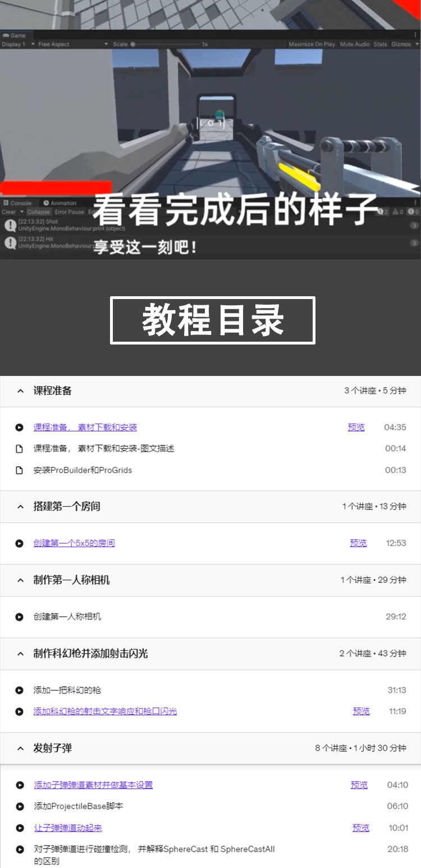Image resolution: width=421 pixels, height=868 pixels.
Task: Toggle warning count filter in Console
Action: point(398,212)
